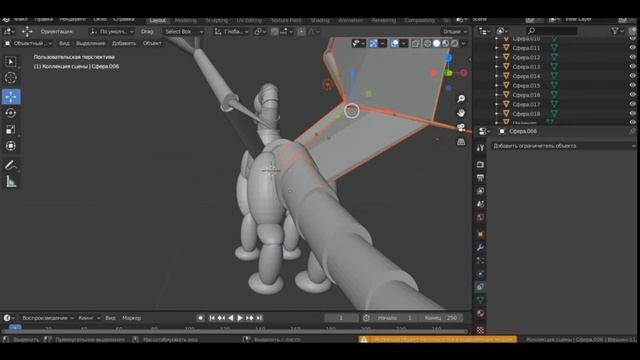
Task: Switch to solid viewport shading
Action: 436,43
